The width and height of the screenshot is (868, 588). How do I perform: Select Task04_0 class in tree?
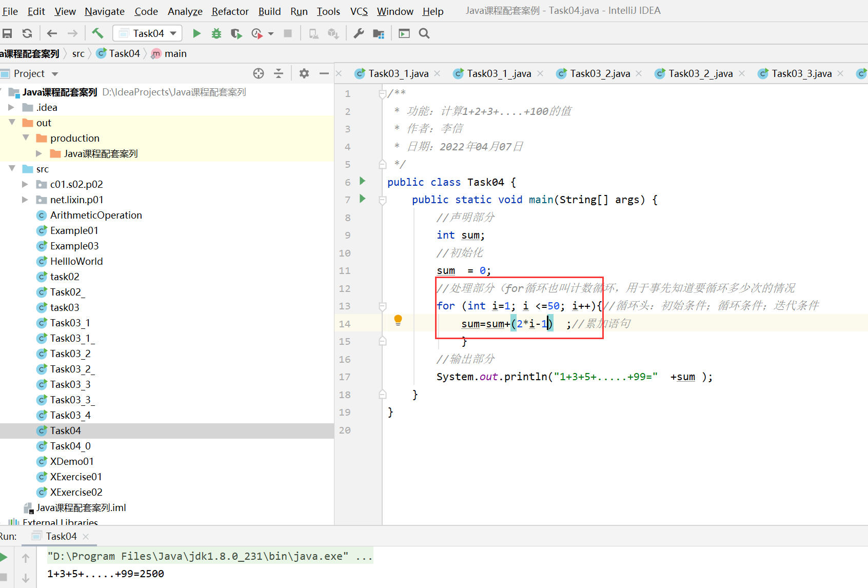coord(70,446)
